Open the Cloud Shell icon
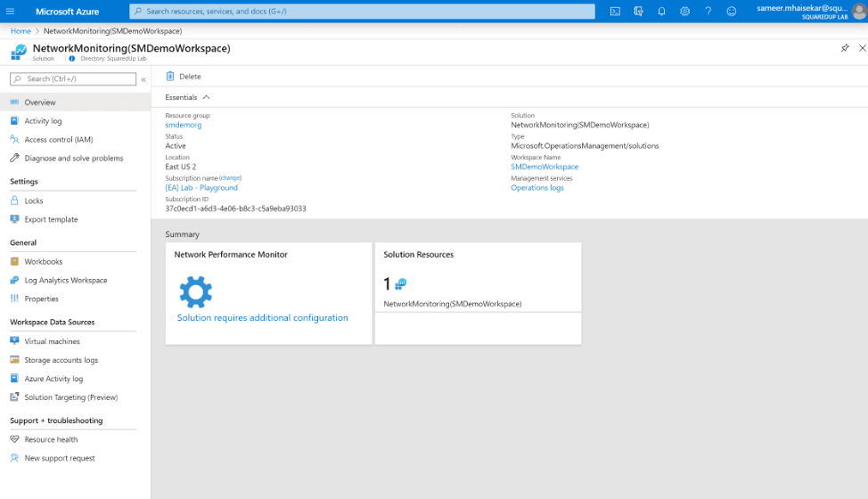This screenshot has height=499, width=868. (x=615, y=12)
